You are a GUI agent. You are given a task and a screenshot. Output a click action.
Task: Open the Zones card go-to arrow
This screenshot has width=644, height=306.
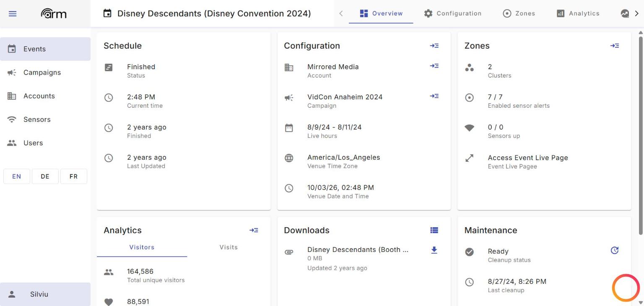[x=615, y=46]
